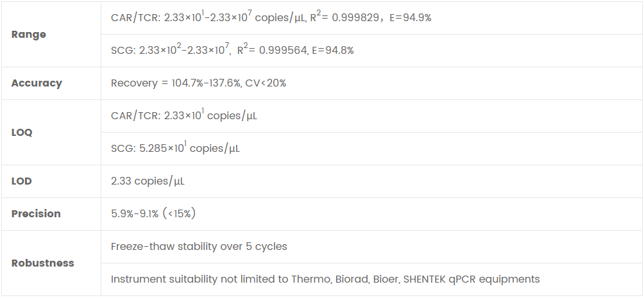Click the E=94.8% efficiency value
644x298 pixels.
(332, 50)
